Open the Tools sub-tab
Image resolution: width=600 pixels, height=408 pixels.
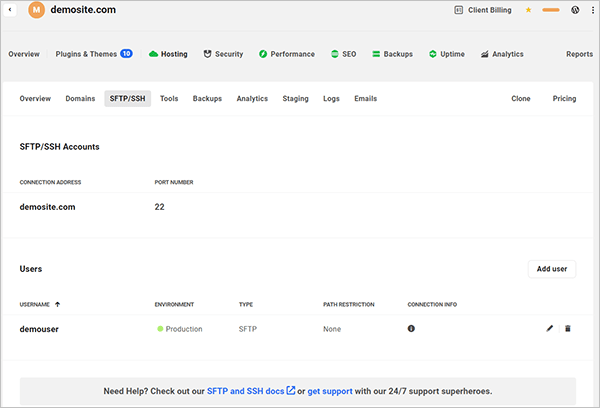pos(169,98)
